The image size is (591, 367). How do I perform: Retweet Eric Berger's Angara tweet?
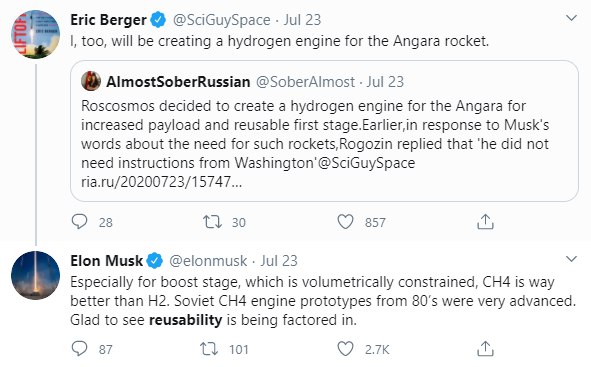tap(213, 222)
